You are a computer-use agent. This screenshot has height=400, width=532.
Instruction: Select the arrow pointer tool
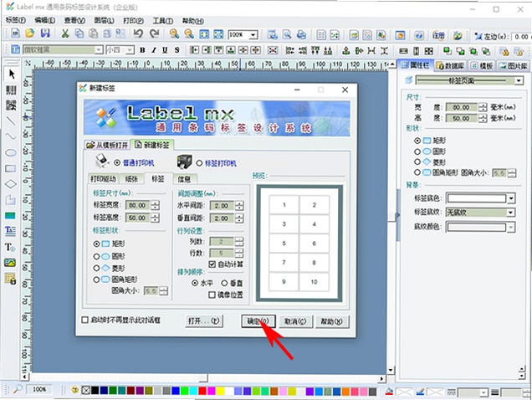point(12,74)
